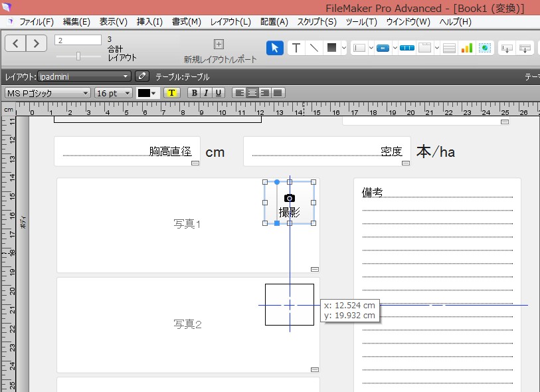Open the 書式(M) menu
540x392 pixels.
pyautogui.click(x=187, y=22)
